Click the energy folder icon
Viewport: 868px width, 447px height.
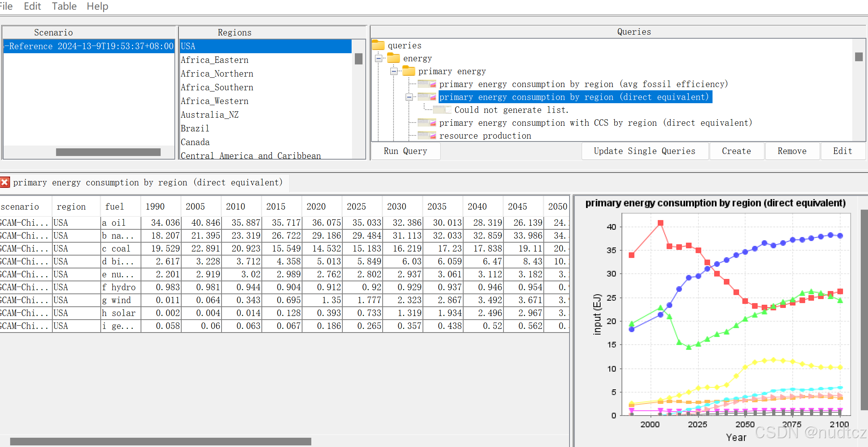(394, 58)
